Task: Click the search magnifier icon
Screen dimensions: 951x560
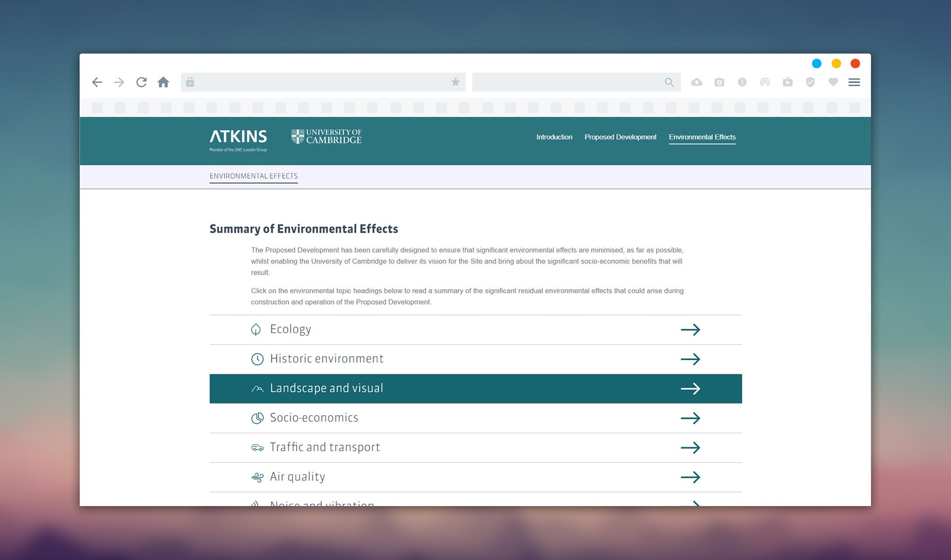Action: pos(669,82)
